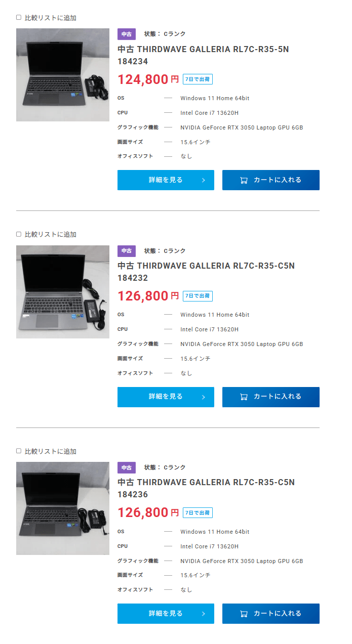Screen dimensions: 352x644
Task: Click cart icon for the 124,800円 laptop
Action: point(244,180)
